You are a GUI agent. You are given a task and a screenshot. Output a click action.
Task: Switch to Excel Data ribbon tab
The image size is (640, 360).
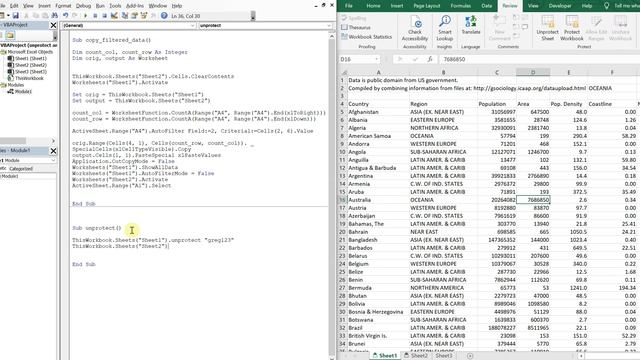click(x=487, y=6)
